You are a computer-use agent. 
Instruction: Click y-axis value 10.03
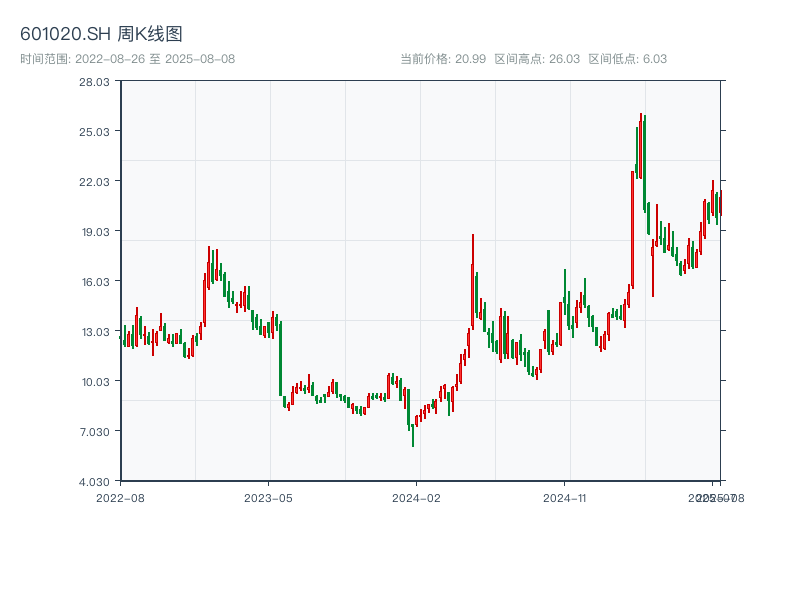click(x=95, y=382)
